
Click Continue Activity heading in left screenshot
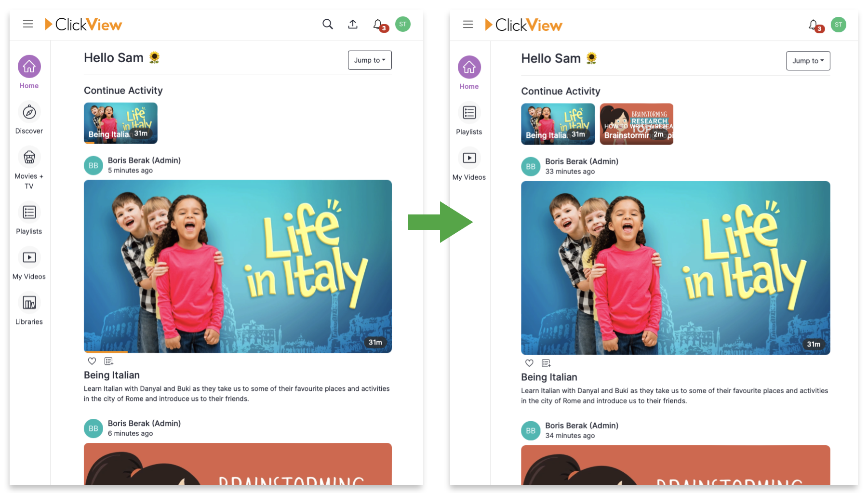pos(123,91)
